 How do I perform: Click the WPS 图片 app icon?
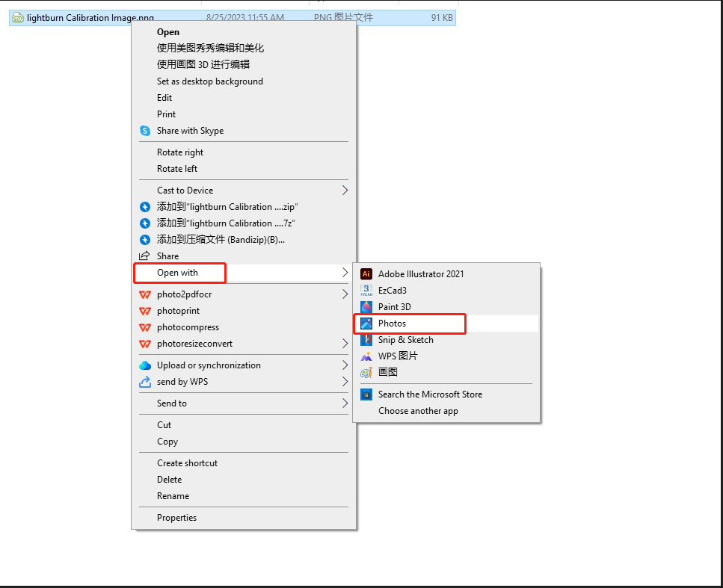366,356
